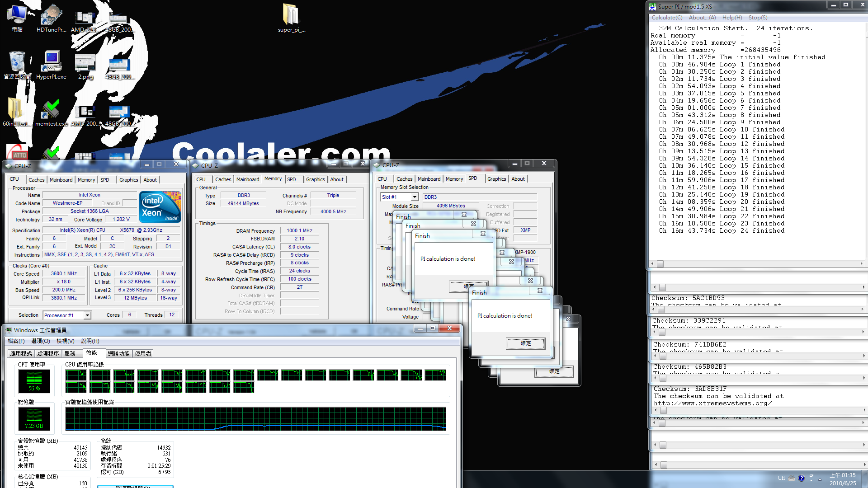This screenshot has width=868, height=488.
Task: Switch to 使用者 tab in Task Manager
Action: coord(143,354)
